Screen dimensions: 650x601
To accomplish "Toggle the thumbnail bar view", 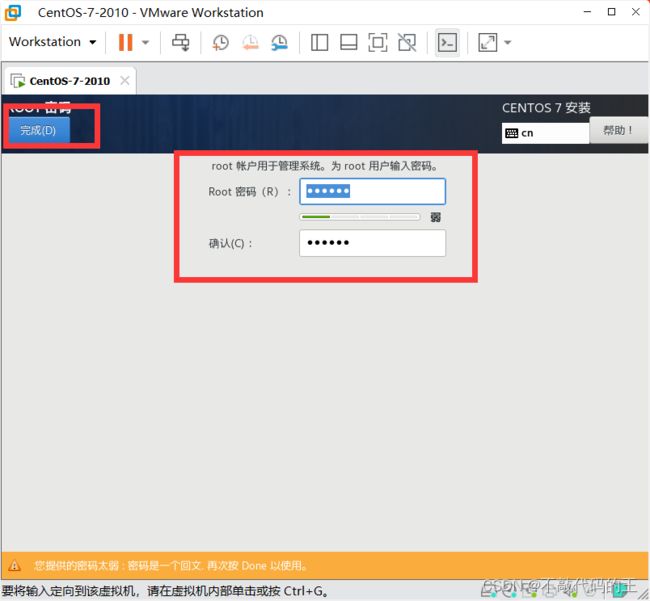I will [x=349, y=42].
